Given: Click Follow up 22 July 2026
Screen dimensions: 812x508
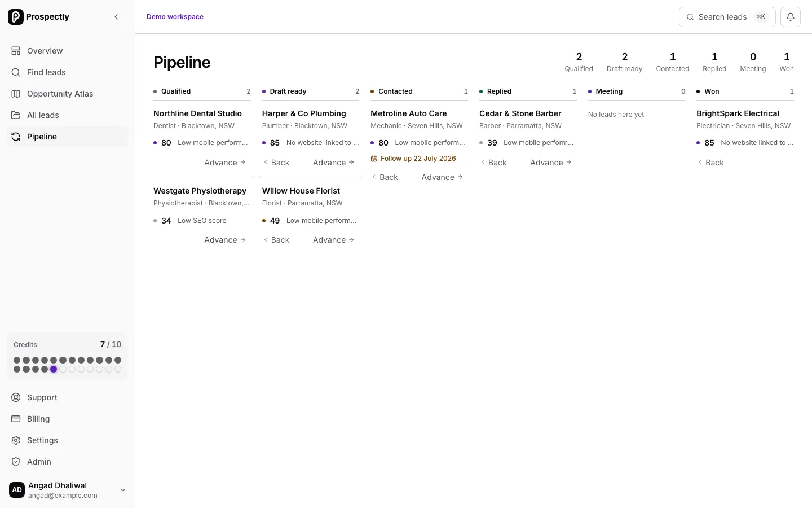Looking at the screenshot, I should 418,159.
